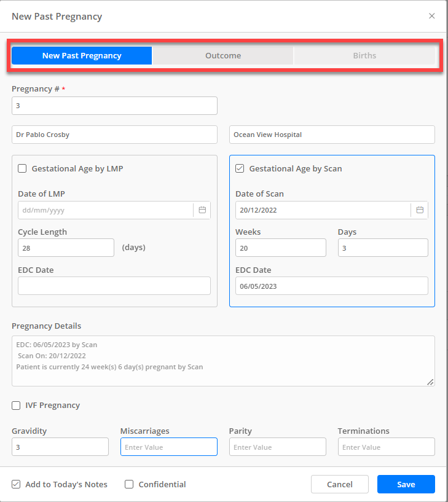The image size is (448, 502).
Task: Click the Pregnancy # input field
Action: pos(114,105)
